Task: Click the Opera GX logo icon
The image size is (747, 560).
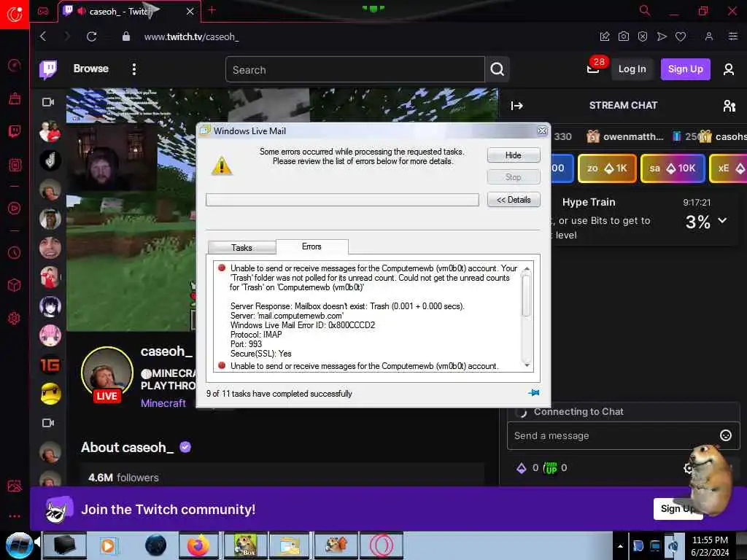Action: click(x=15, y=14)
